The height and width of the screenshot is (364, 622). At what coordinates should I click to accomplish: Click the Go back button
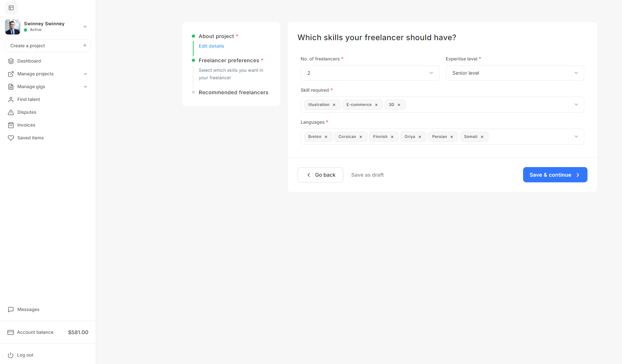(x=320, y=175)
